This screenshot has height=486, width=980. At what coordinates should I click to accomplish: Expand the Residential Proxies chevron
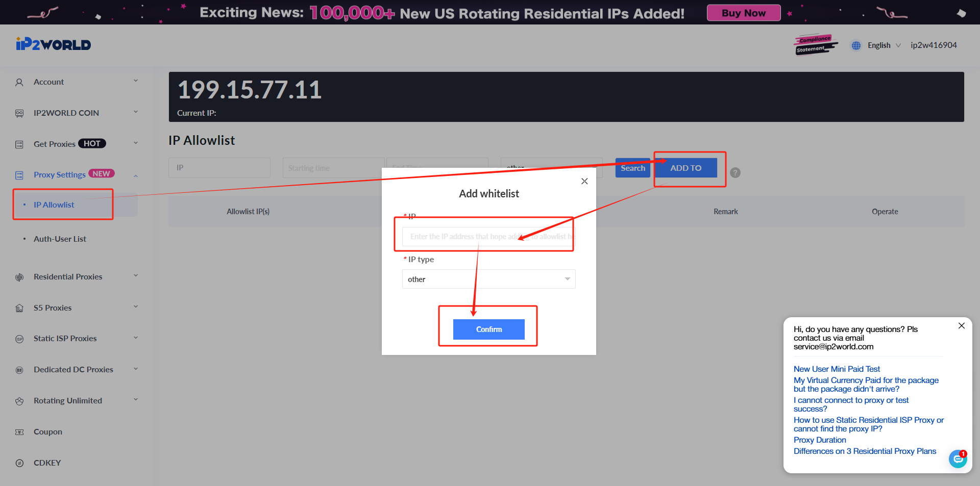[136, 275]
